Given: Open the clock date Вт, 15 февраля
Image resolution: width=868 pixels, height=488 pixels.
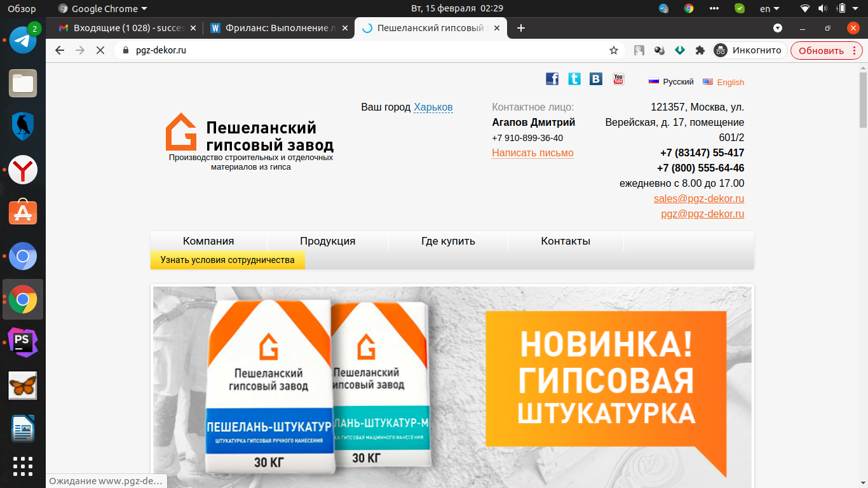Looking at the screenshot, I should (457, 9).
